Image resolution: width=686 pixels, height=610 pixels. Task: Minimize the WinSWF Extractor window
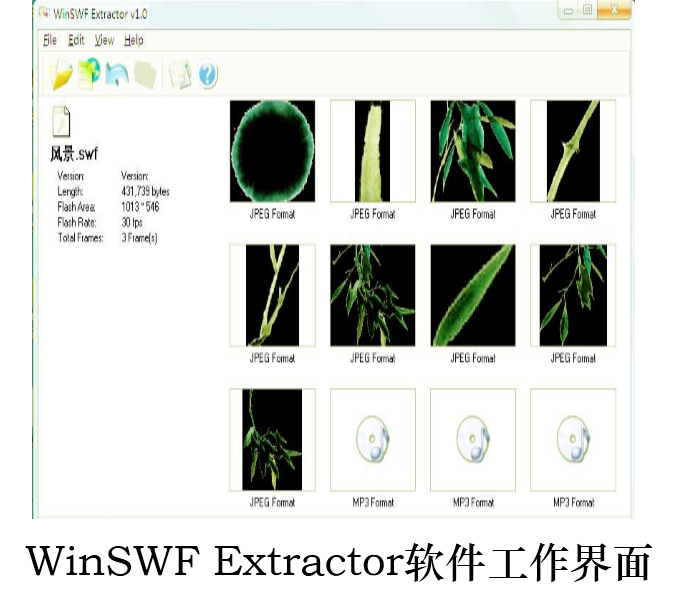[x=568, y=11]
